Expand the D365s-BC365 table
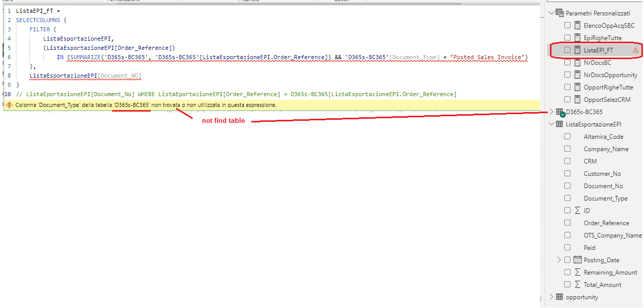Screen dimensions: 644x308 [x=552, y=112]
